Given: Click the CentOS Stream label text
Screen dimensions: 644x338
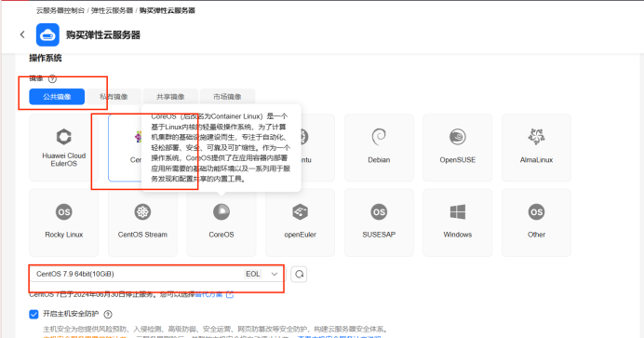Looking at the screenshot, I should coord(142,235).
